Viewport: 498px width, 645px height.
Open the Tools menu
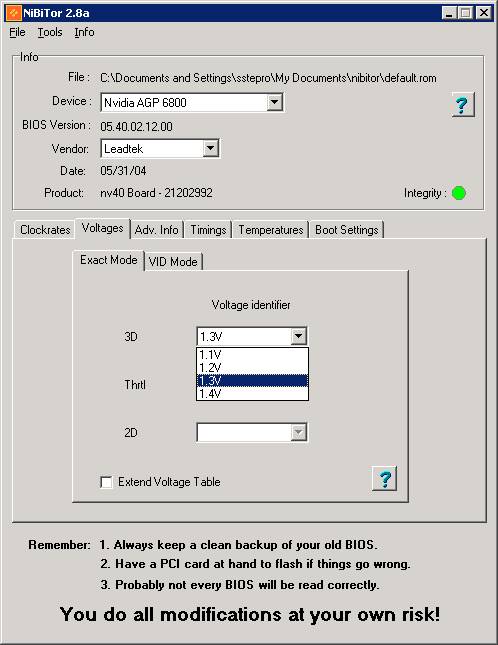tap(50, 32)
